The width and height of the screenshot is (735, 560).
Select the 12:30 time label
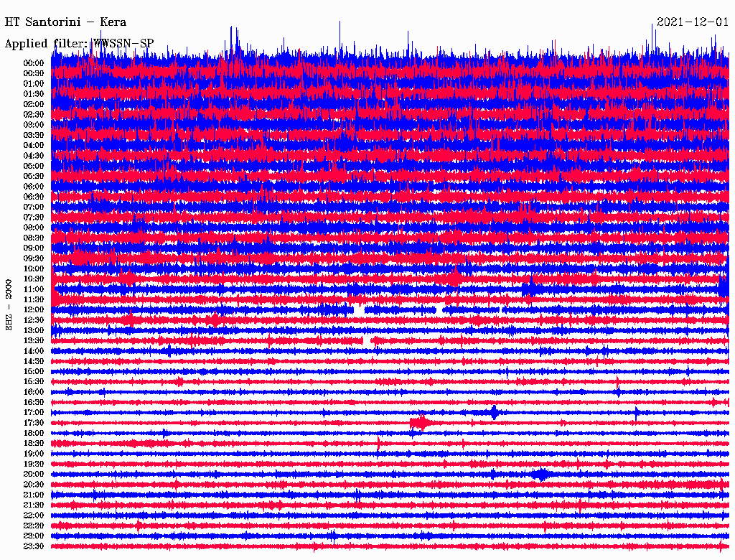tap(34, 320)
